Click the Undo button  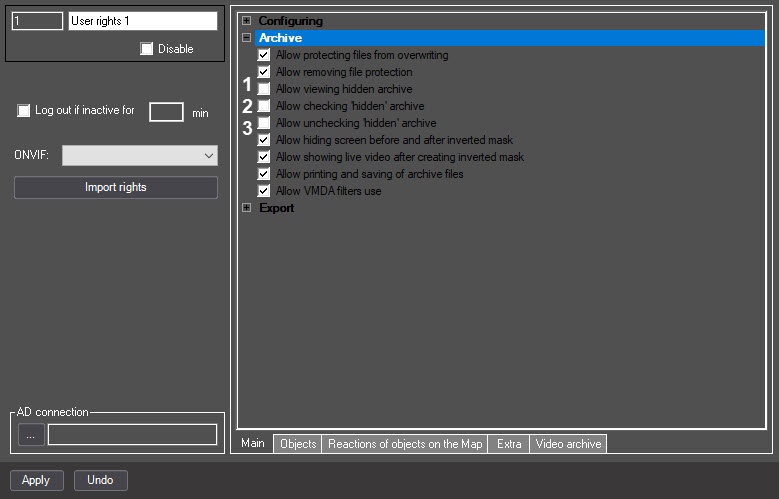(x=100, y=480)
